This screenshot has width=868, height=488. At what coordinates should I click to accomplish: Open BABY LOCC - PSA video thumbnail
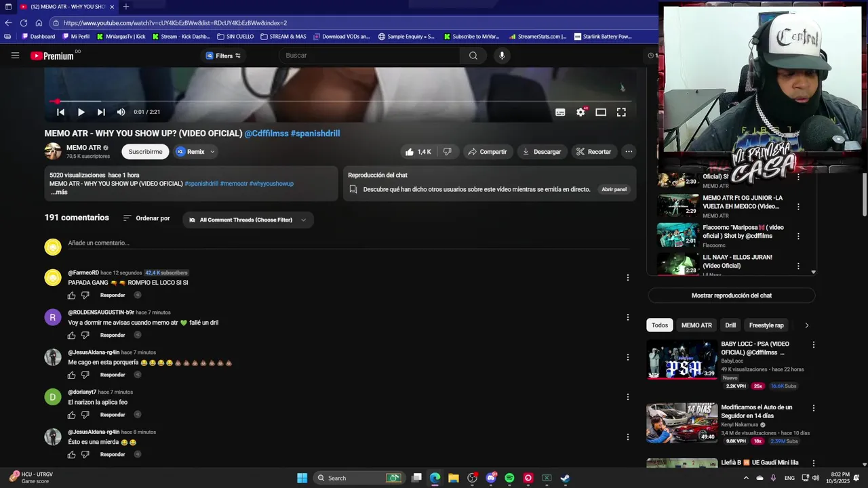point(682,360)
